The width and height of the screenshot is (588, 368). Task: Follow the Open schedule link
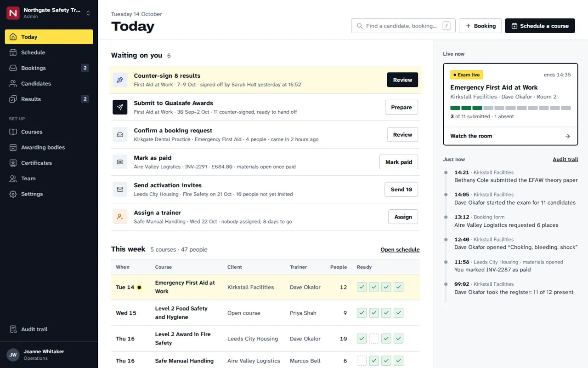pyautogui.click(x=400, y=249)
